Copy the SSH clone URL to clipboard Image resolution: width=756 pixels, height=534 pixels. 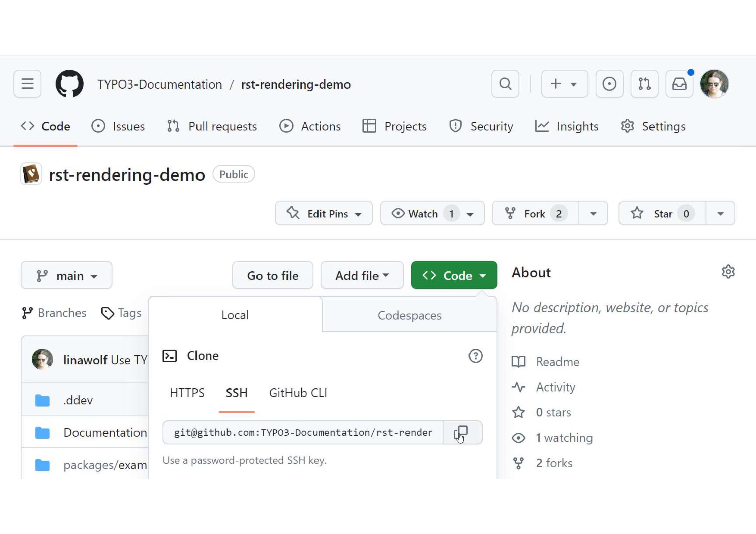[462, 432]
